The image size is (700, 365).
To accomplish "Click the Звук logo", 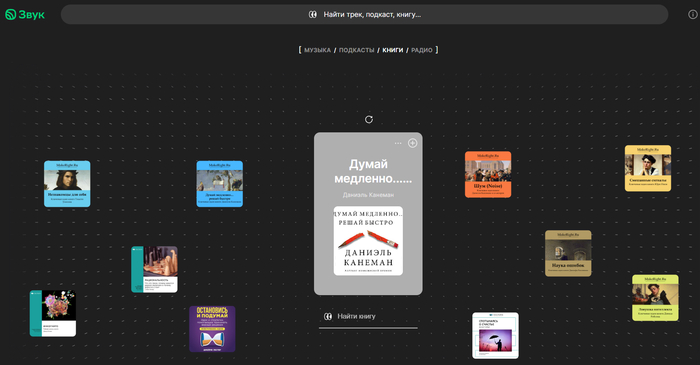I will [x=25, y=15].
